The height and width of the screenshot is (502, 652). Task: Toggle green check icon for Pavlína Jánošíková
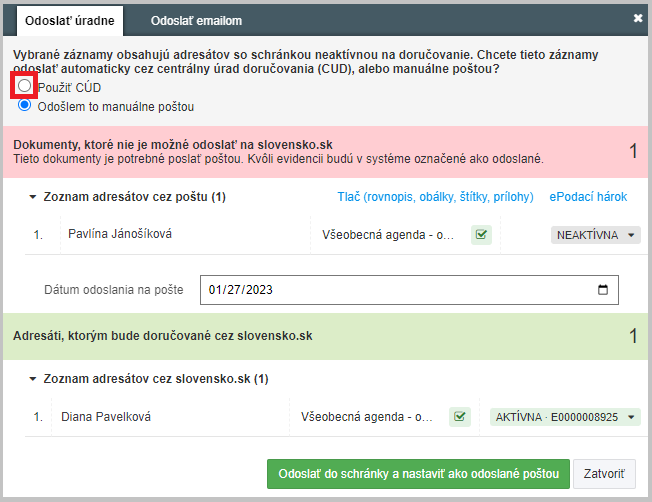click(x=481, y=235)
